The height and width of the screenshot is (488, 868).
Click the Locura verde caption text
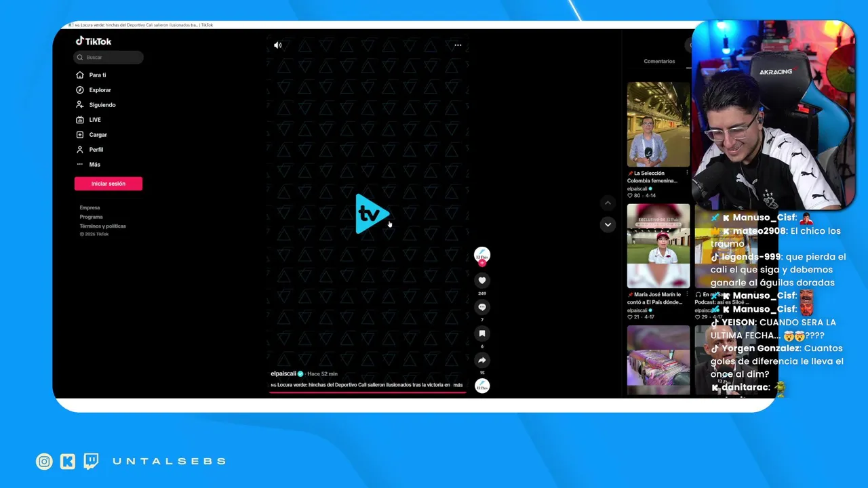pyautogui.click(x=359, y=385)
